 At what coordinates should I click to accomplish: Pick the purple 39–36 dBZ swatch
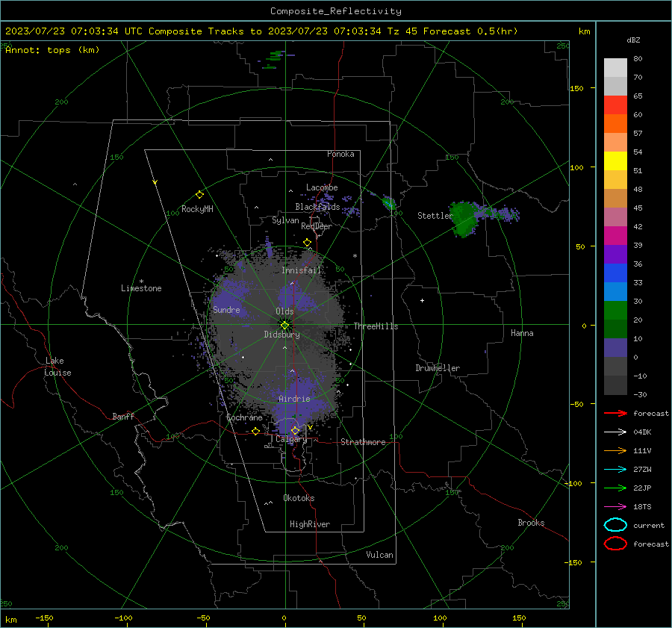(615, 255)
